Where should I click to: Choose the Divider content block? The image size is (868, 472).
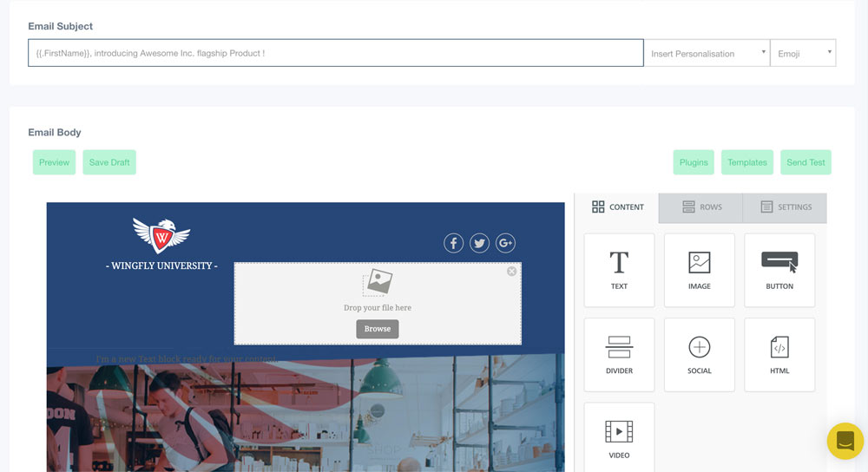click(x=619, y=354)
